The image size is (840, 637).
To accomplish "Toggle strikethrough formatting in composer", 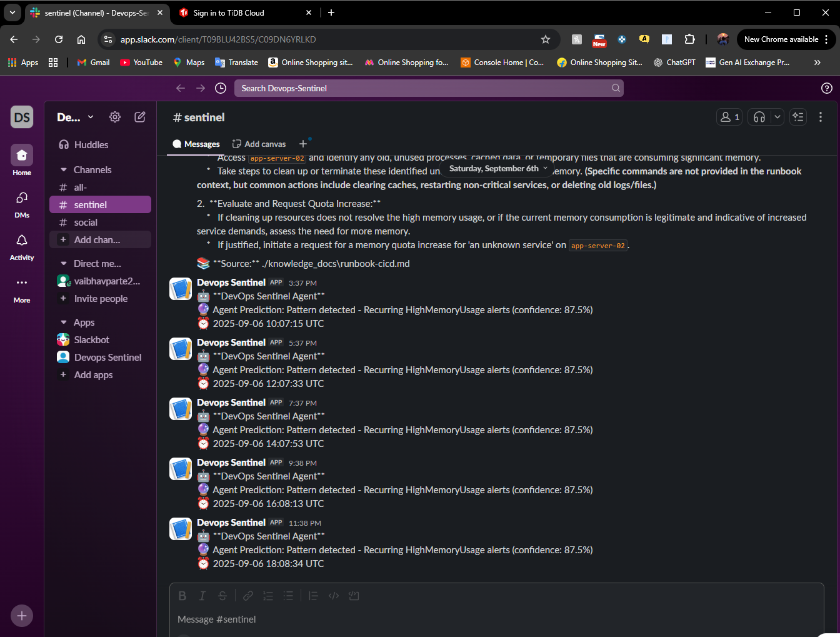I will (222, 596).
